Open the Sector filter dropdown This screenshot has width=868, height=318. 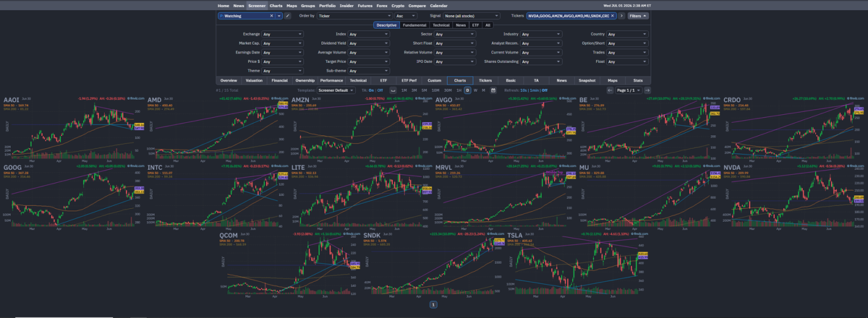pyautogui.click(x=454, y=34)
